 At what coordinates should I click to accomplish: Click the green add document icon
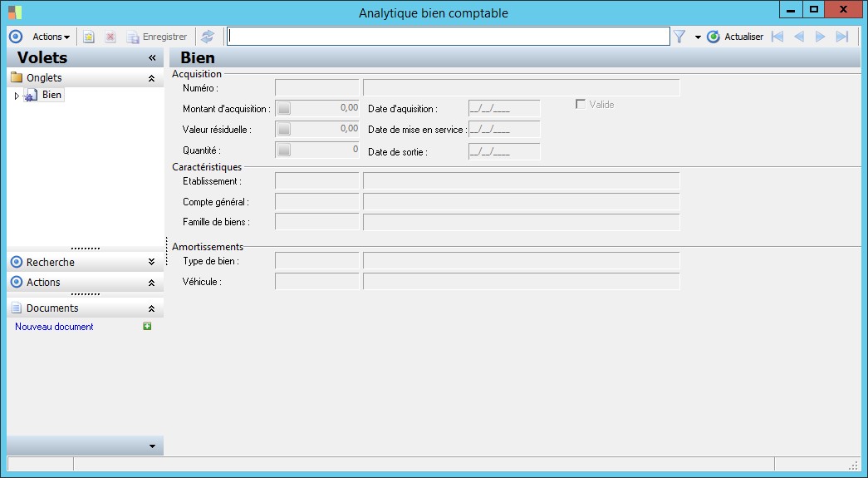[x=147, y=326]
